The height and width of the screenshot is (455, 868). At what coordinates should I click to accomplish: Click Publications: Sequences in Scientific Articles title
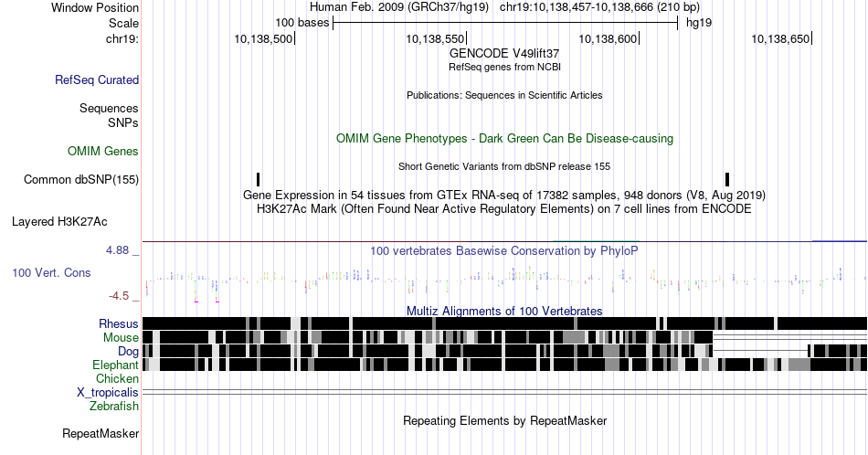504,95
